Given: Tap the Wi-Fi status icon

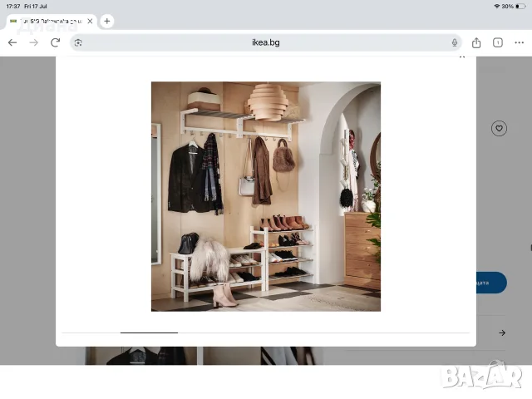Looking at the screenshot, I should coord(497,6).
